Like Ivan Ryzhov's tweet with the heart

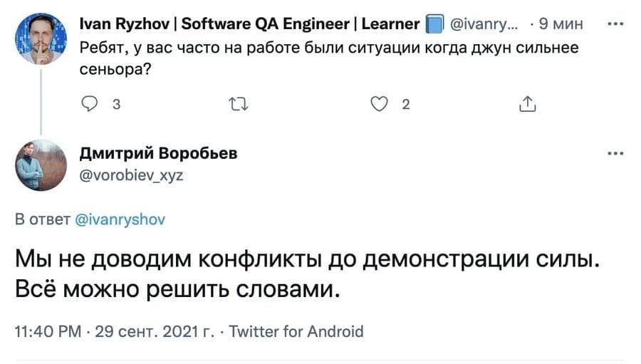(382, 105)
